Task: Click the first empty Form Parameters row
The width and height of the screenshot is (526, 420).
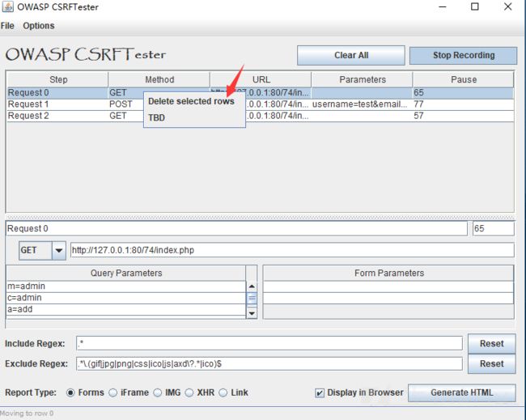Action: [388, 286]
